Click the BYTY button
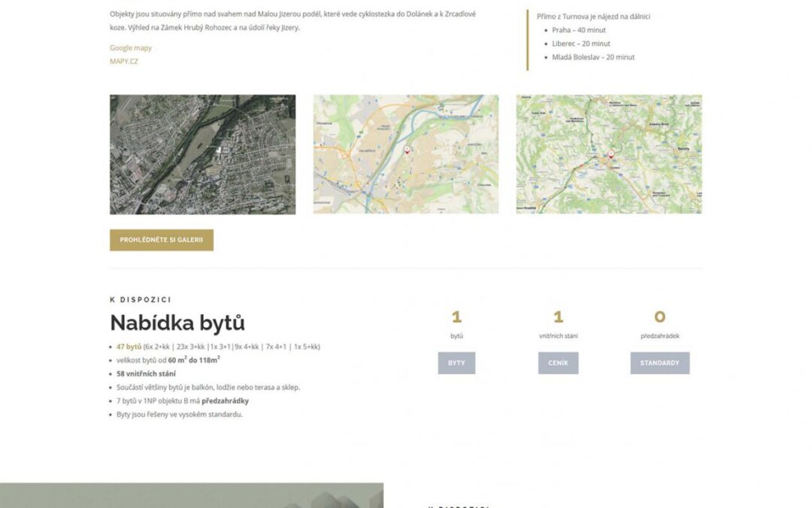 pos(456,363)
